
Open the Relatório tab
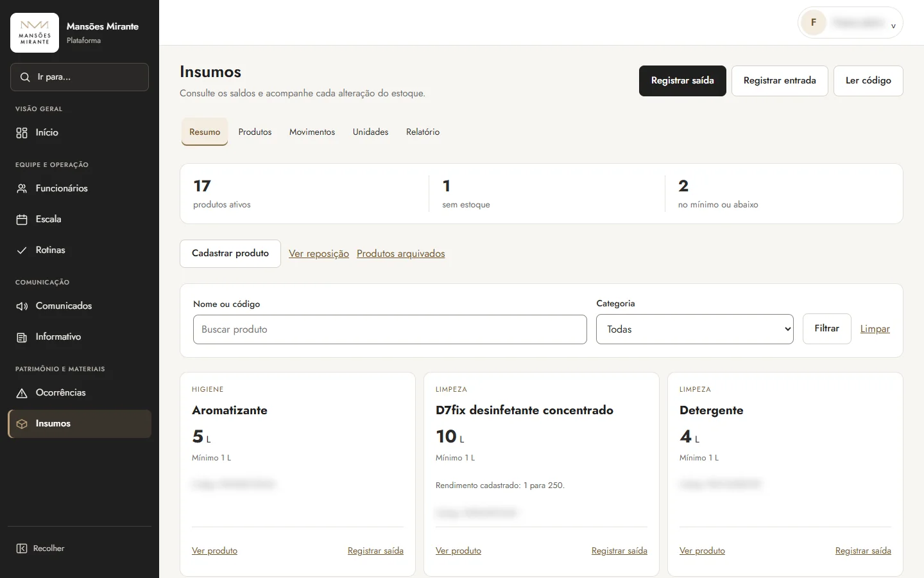[423, 132]
